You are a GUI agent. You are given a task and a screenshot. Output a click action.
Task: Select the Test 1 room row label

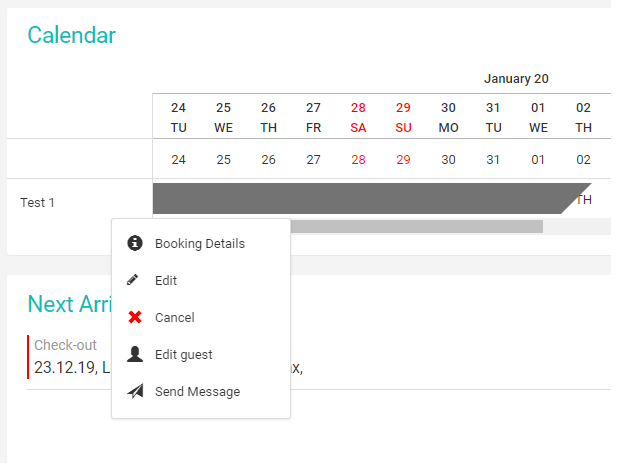coord(37,202)
